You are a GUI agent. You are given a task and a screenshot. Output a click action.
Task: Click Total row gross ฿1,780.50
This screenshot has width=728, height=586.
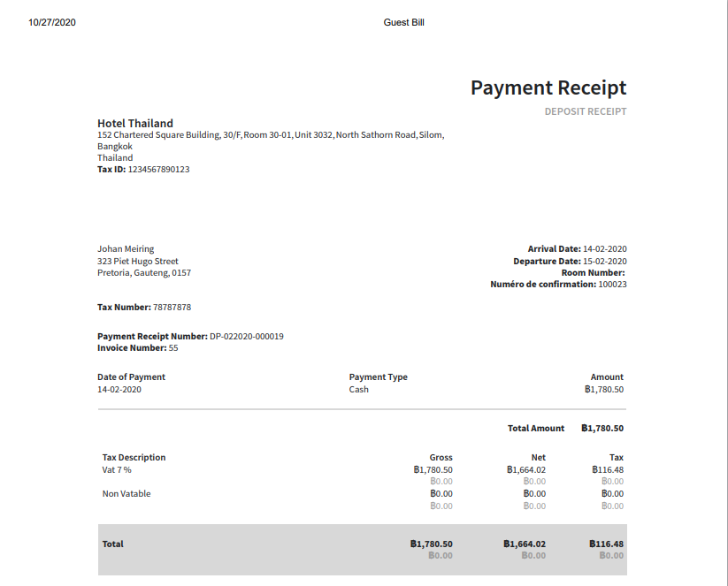point(432,544)
